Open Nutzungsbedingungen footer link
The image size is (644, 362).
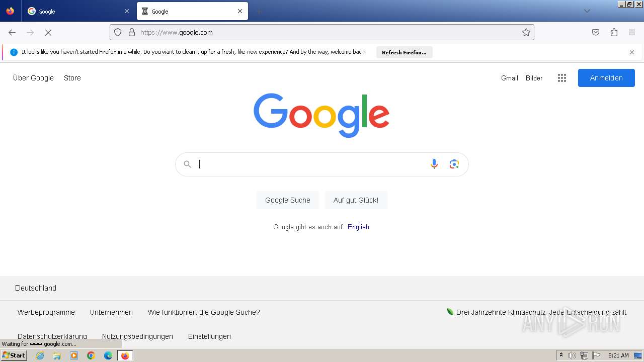coord(137,336)
